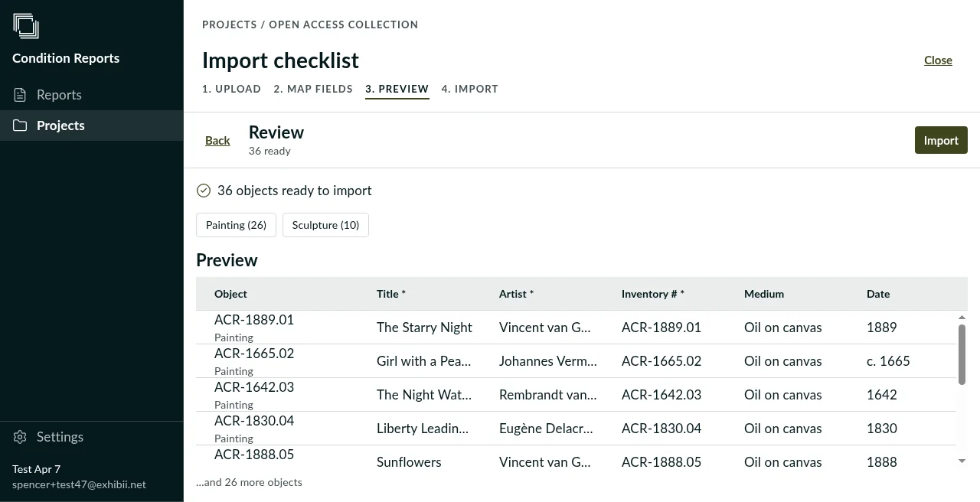Click artist Rembrandt van…
Screen dimensions: 980x502
548,395
